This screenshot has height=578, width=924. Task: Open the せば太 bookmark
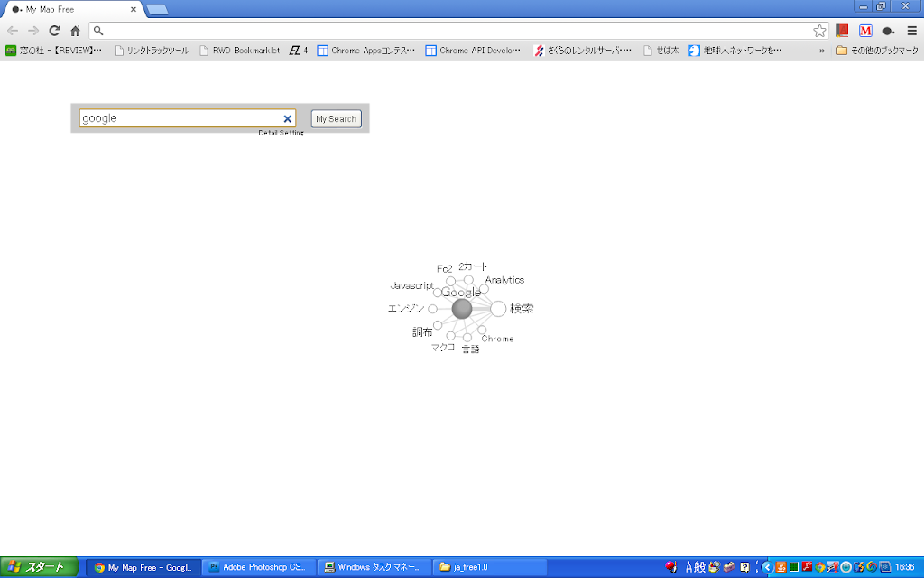661,51
